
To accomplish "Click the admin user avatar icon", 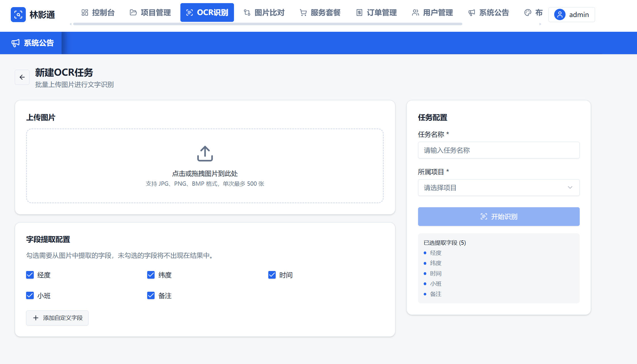I will coord(560,14).
